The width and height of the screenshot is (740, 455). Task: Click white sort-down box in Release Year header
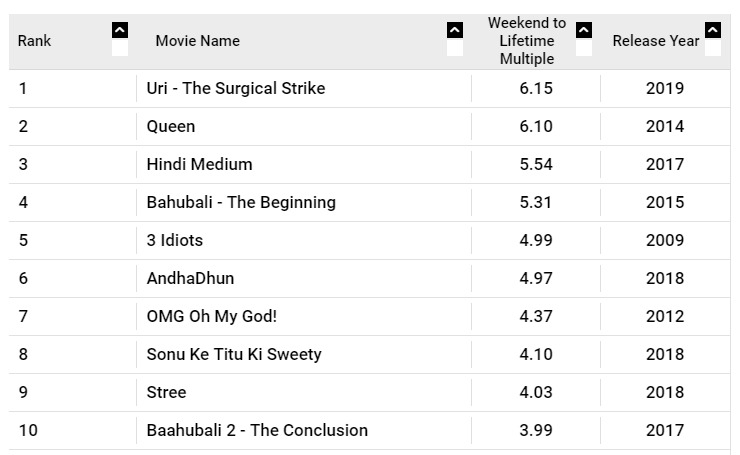(x=713, y=48)
